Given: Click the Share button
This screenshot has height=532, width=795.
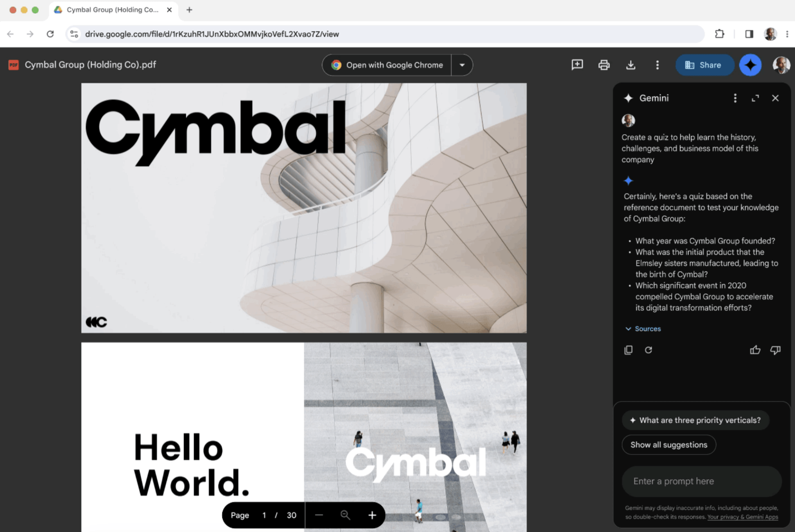Looking at the screenshot, I should [704, 65].
